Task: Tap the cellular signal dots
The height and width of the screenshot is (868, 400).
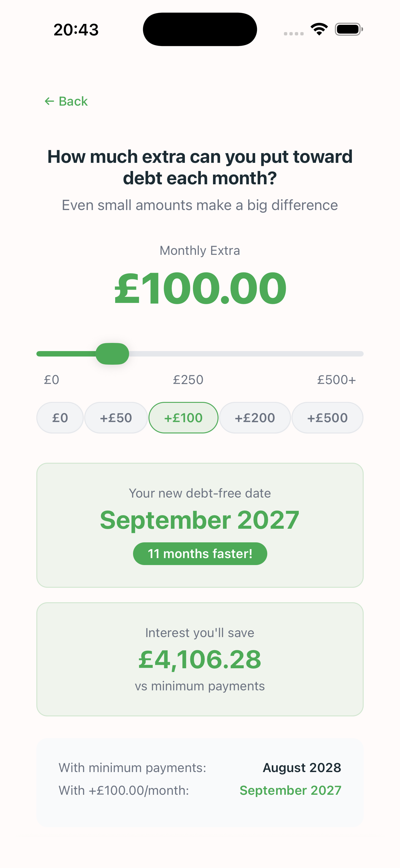Action: [x=293, y=33]
